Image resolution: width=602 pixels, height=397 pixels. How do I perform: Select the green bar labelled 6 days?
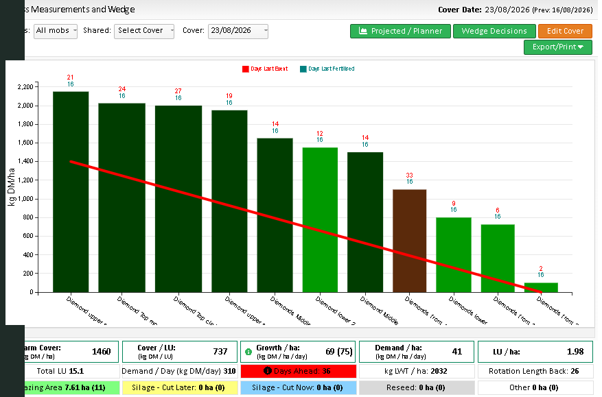click(x=498, y=258)
